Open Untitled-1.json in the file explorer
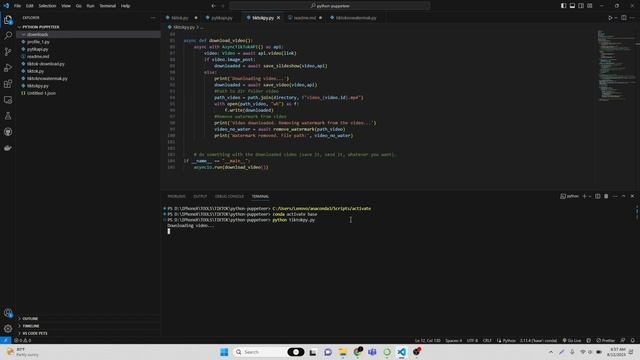 click(x=41, y=93)
